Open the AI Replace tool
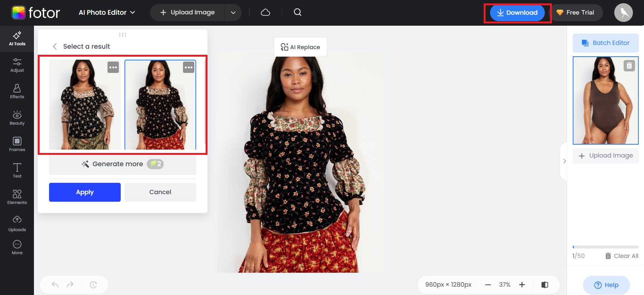The width and height of the screenshot is (644, 295). point(300,47)
